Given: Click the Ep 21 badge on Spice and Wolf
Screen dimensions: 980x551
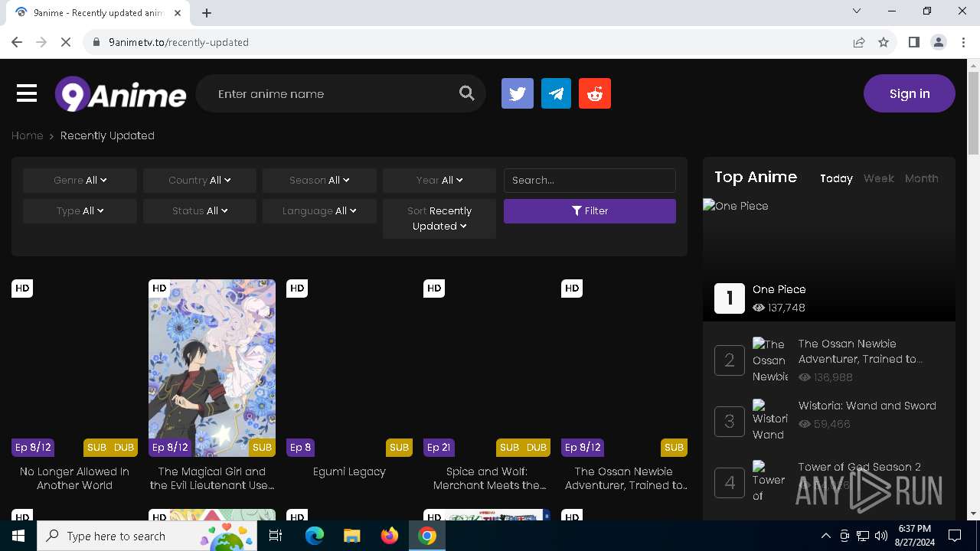Looking at the screenshot, I should (439, 447).
